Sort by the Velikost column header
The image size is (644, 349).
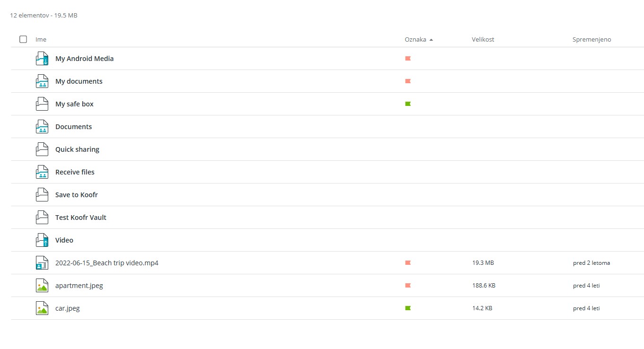click(483, 40)
